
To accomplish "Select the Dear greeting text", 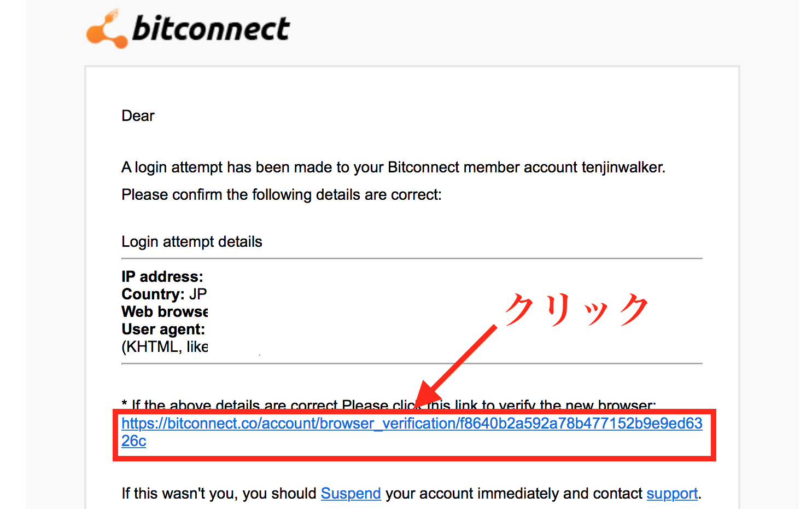I will pyautogui.click(x=138, y=116).
